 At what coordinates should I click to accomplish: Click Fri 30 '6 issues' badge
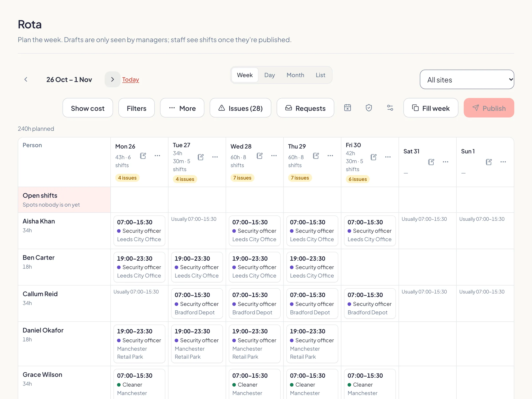click(358, 179)
